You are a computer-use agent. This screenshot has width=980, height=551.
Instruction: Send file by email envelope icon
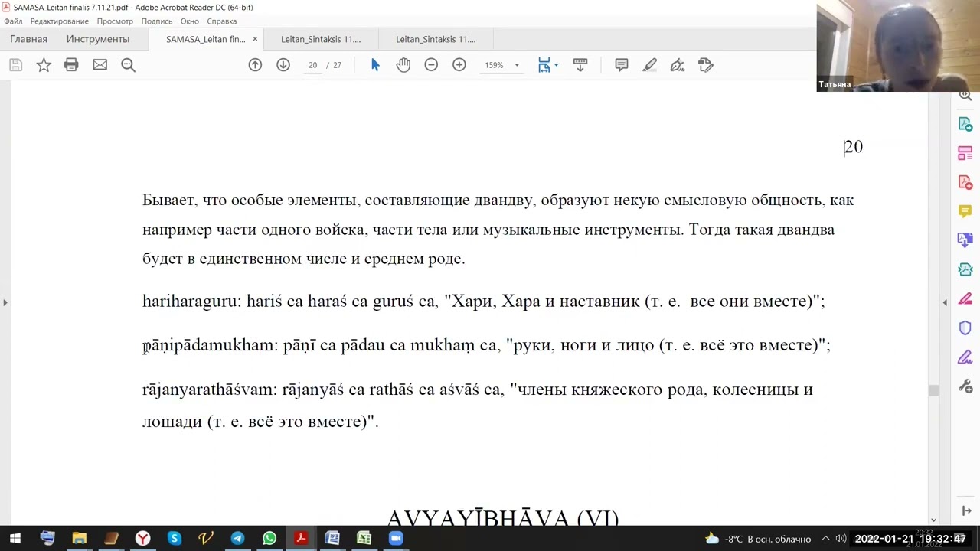100,65
